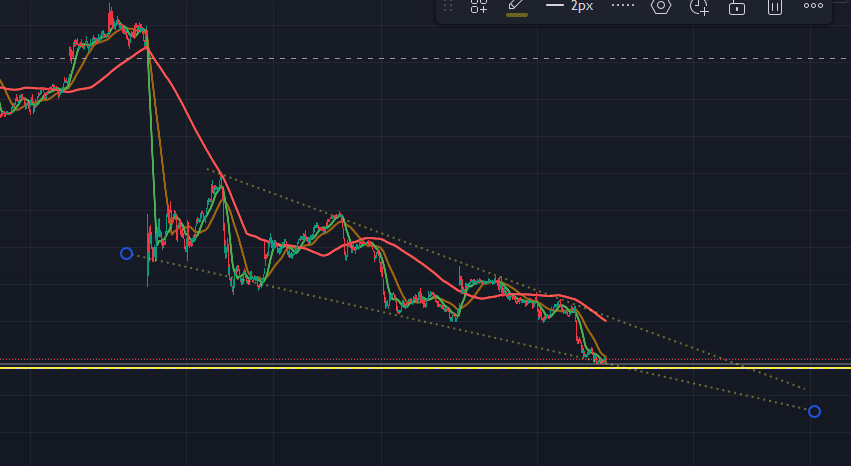
Task: Toggle the lock icon for the drawing
Action: [x=736, y=7]
